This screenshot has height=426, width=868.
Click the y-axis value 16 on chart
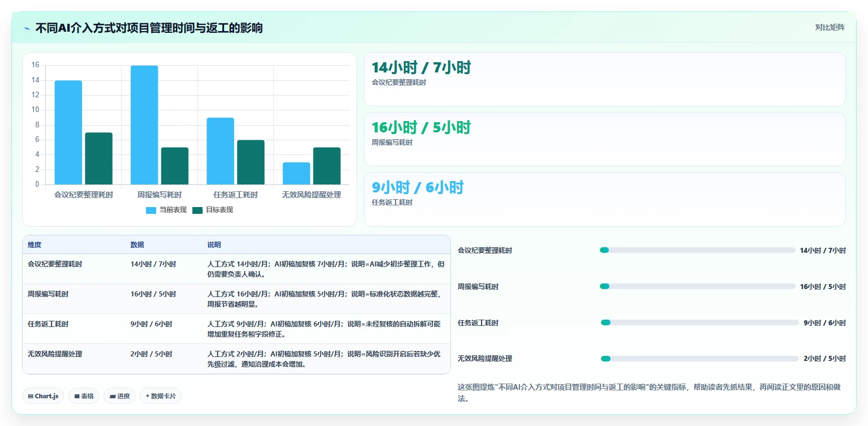pos(35,65)
